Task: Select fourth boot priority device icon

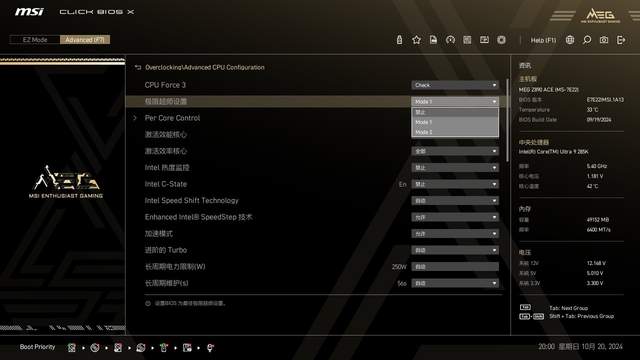Action: 141,347
